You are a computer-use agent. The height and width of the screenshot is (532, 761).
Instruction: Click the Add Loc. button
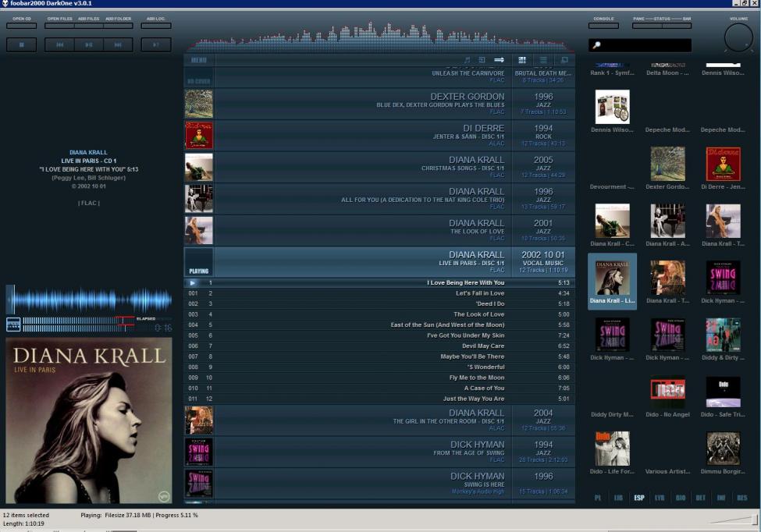pos(156,25)
